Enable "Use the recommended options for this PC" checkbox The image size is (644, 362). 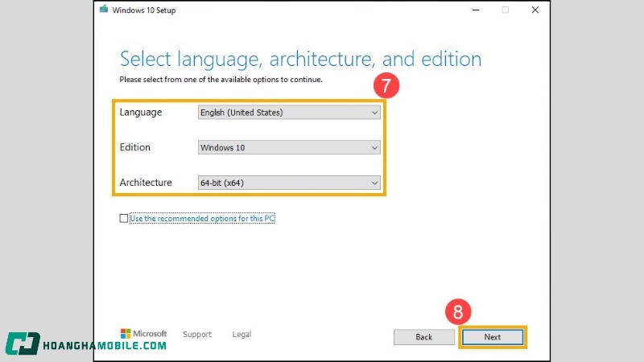tap(124, 218)
